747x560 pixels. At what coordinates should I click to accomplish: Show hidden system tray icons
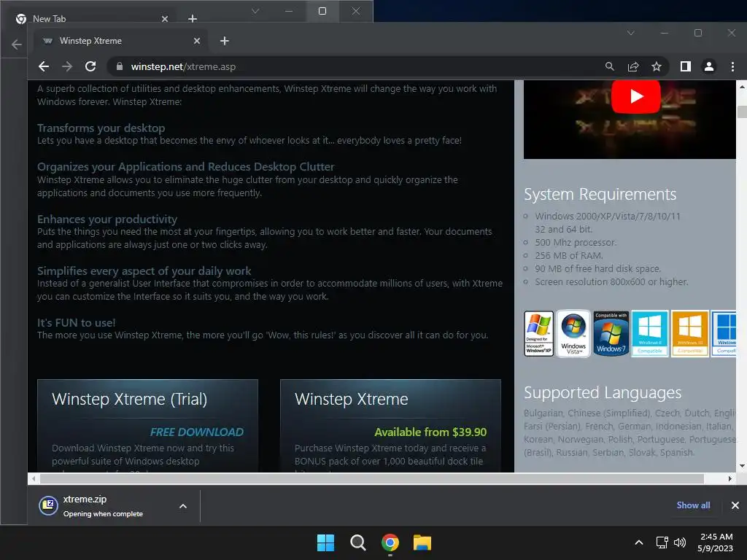tap(639, 542)
